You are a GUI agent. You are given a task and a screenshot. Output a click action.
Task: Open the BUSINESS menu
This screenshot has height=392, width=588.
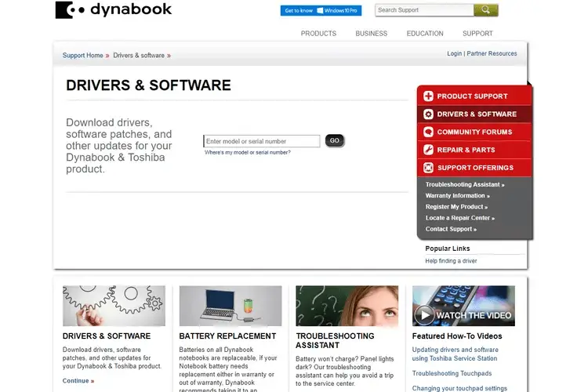coord(372,34)
